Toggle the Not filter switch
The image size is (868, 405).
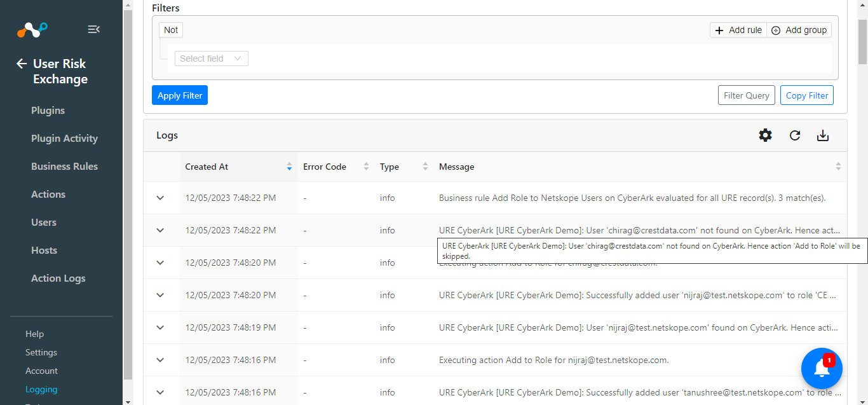click(x=171, y=30)
